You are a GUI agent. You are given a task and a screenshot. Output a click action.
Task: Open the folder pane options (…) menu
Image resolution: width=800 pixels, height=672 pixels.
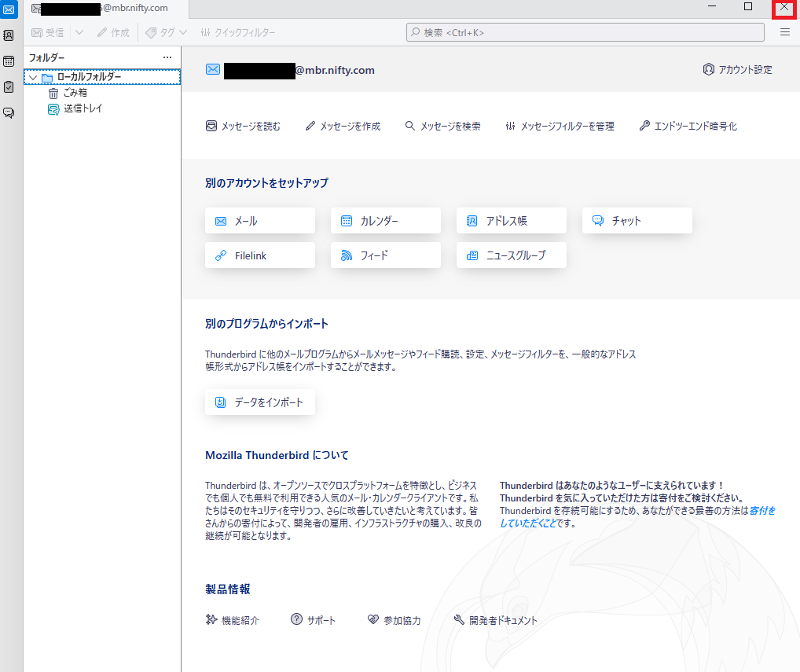pyautogui.click(x=167, y=57)
